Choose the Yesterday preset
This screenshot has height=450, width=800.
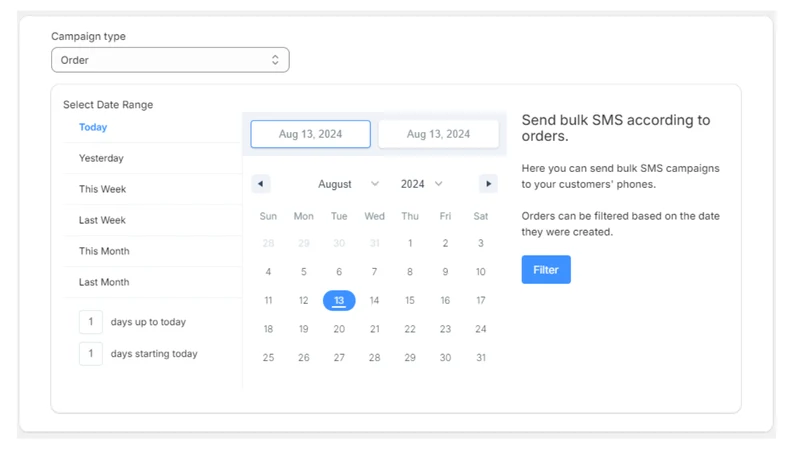pyautogui.click(x=152, y=158)
